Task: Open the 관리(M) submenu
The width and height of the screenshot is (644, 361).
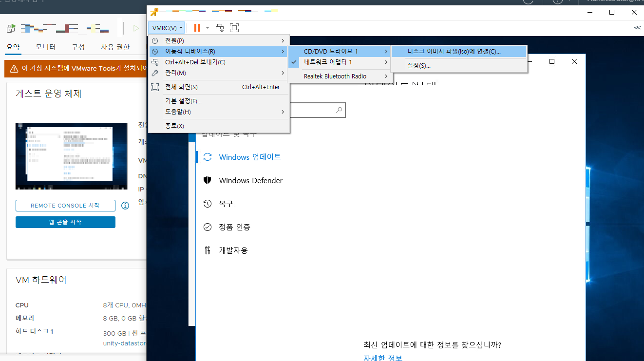Action: 219,73
